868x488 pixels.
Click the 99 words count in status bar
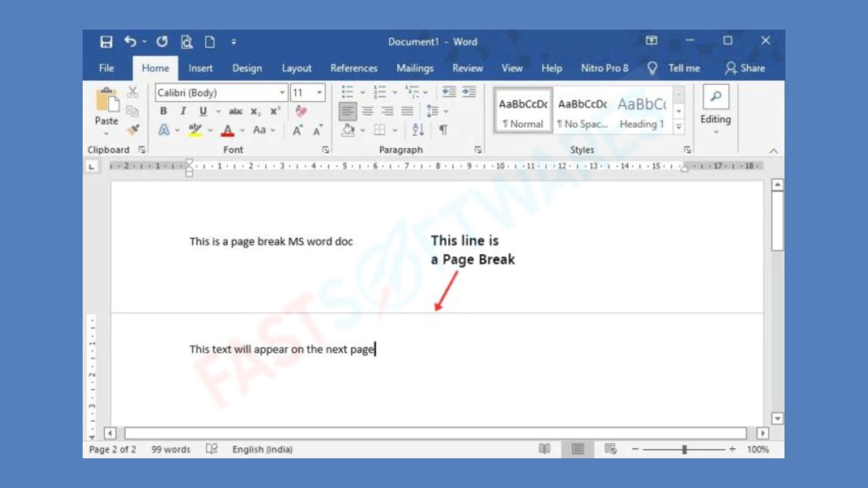170,449
